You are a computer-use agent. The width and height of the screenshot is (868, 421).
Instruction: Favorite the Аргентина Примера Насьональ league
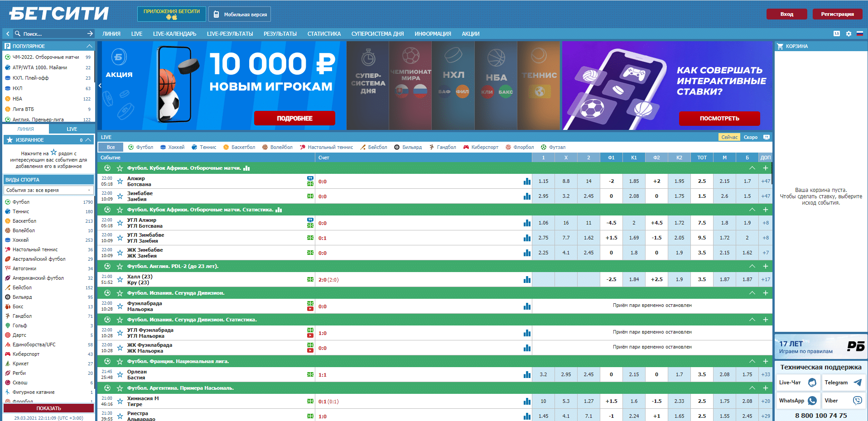120,388
